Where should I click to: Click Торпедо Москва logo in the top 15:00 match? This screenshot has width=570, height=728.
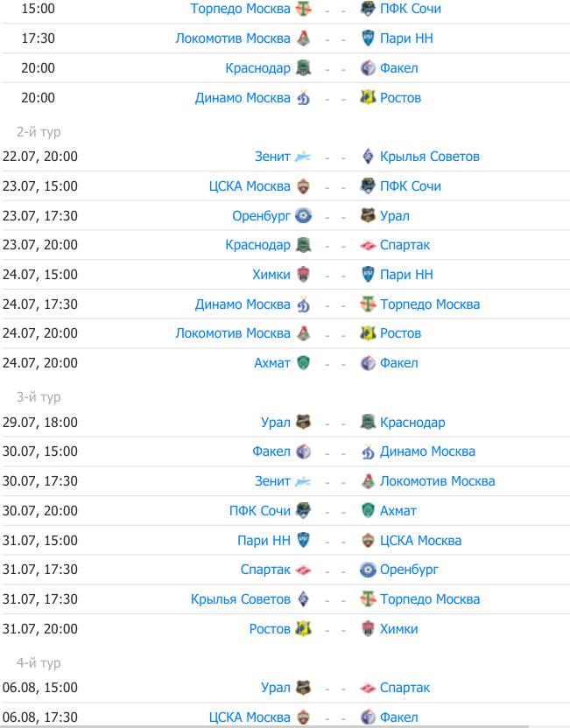click(303, 9)
